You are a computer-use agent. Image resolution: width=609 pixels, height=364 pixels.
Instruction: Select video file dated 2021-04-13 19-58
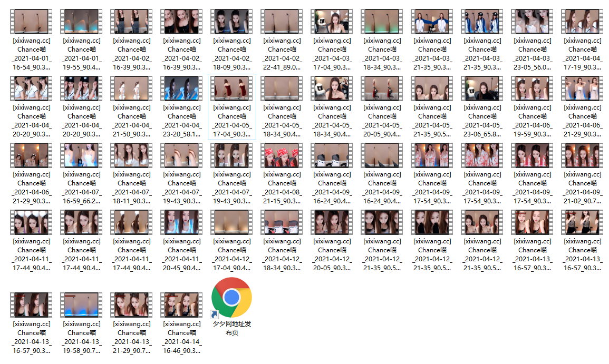click(81, 305)
